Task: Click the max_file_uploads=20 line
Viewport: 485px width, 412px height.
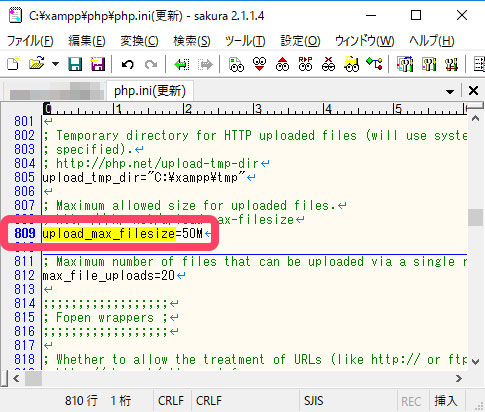Action: pyautogui.click(x=109, y=276)
